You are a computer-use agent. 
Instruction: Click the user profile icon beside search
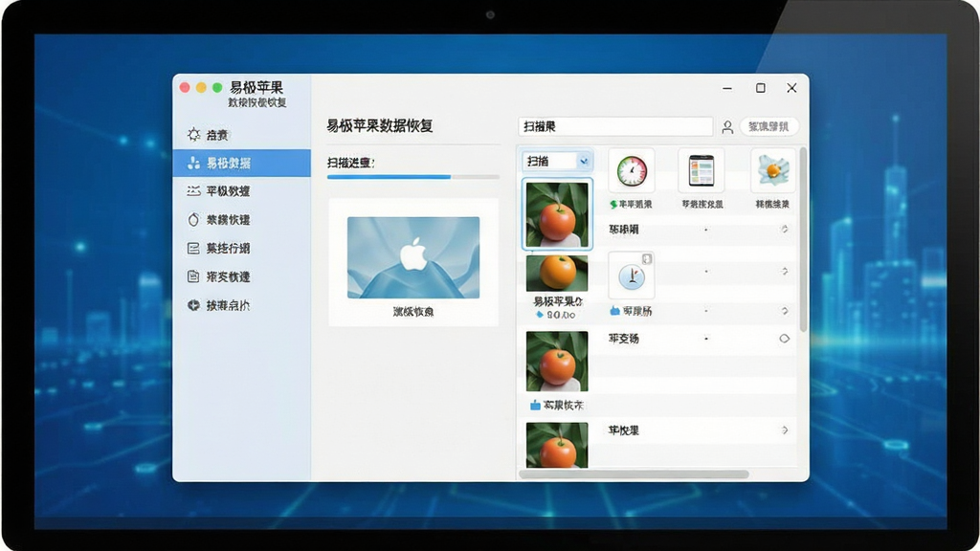727,127
